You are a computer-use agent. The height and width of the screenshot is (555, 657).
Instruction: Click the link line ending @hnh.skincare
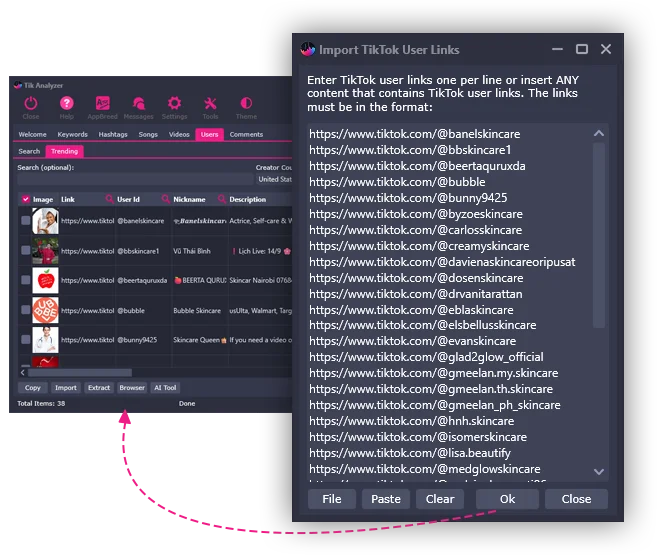coord(411,421)
